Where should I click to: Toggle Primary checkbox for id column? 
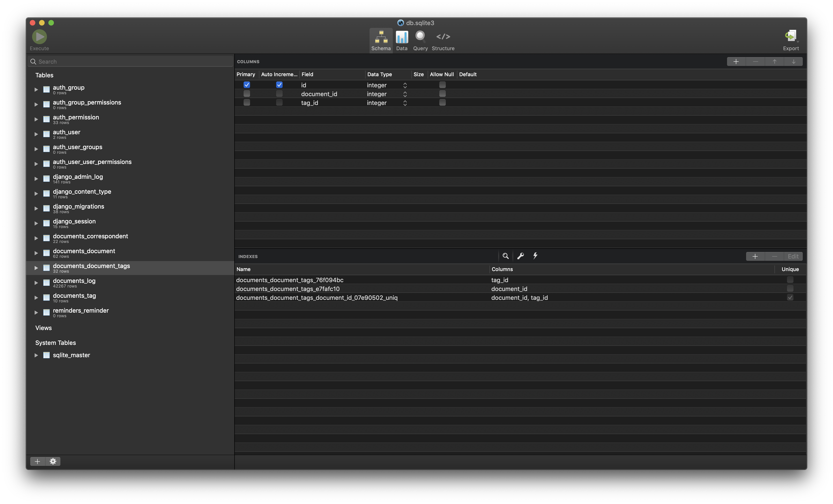(x=247, y=85)
